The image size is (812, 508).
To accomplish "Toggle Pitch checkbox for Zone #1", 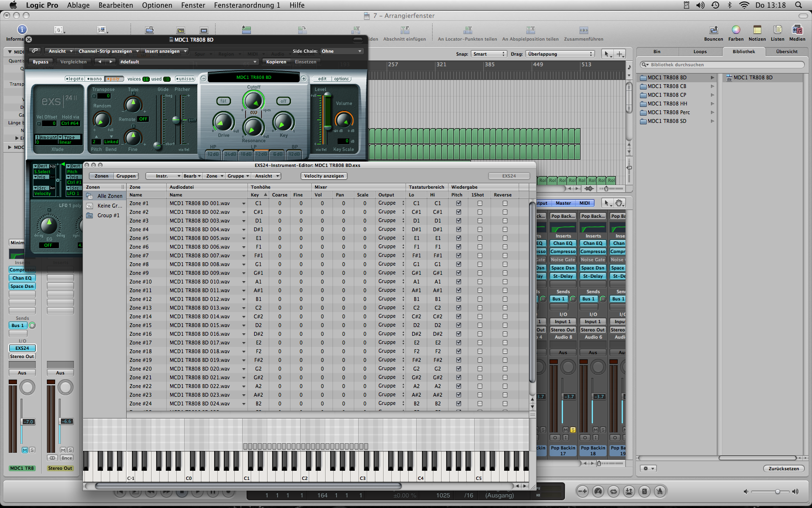I will 459,203.
